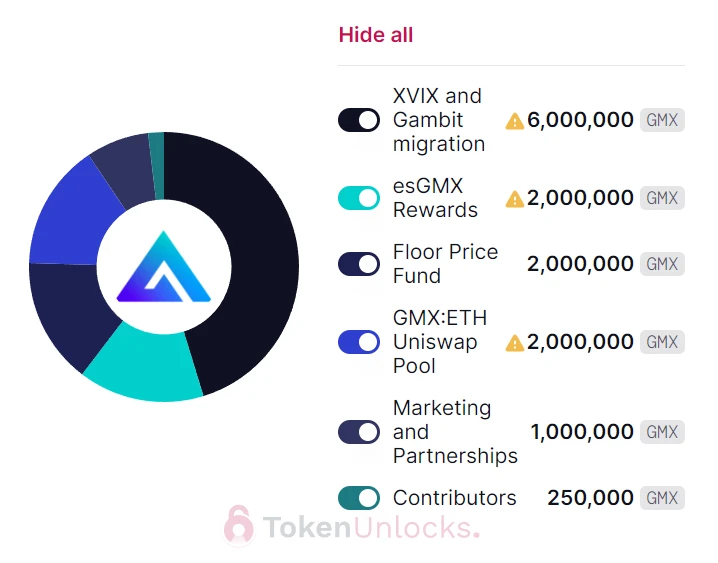This screenshot has height=563, width=718.
Task: Turn off GMX:ETH Uniswap Pool toggle
Action: pos(359,342)
